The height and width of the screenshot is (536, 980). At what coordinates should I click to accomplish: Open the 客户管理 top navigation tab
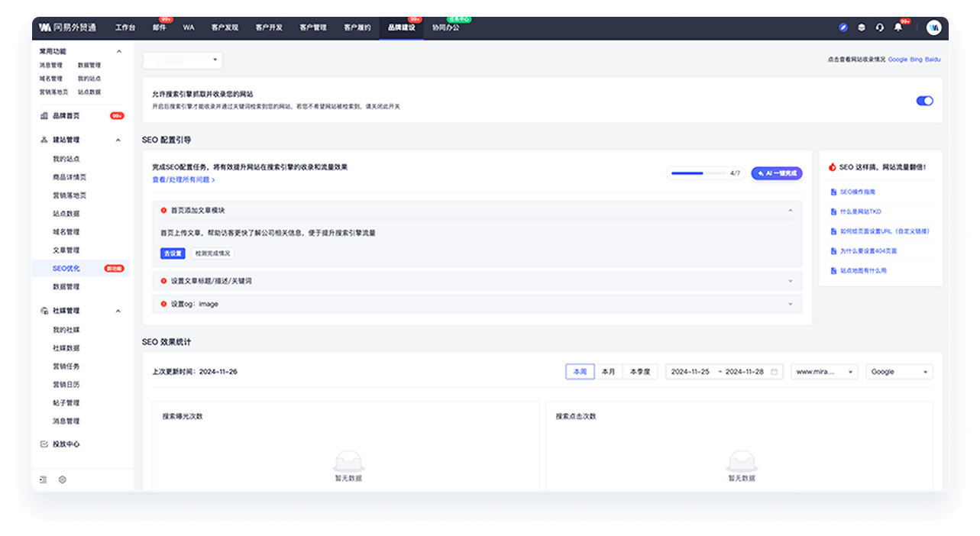[x=313, y=27]
